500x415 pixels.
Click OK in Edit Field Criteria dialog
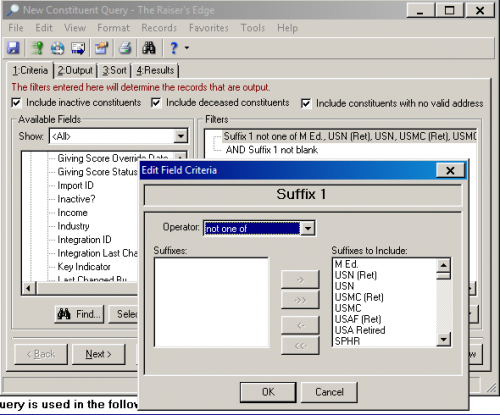click(x=268, y=392)
